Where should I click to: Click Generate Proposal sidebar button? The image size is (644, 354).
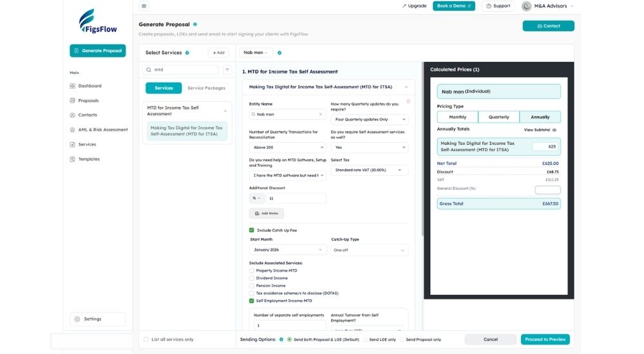click(x=98, y=50)
